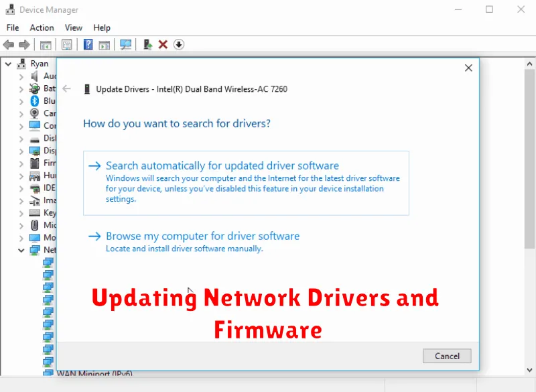This screenshot has width=536, height=392.
Task: Select the Firmware chip category icon
Action: [x=35, y=163]
